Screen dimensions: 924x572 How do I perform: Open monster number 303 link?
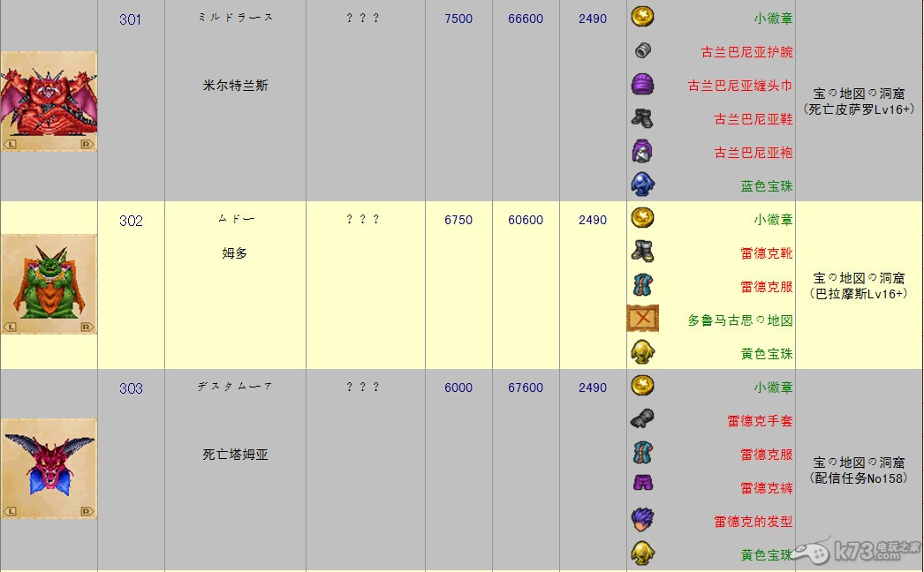point(130,388)
